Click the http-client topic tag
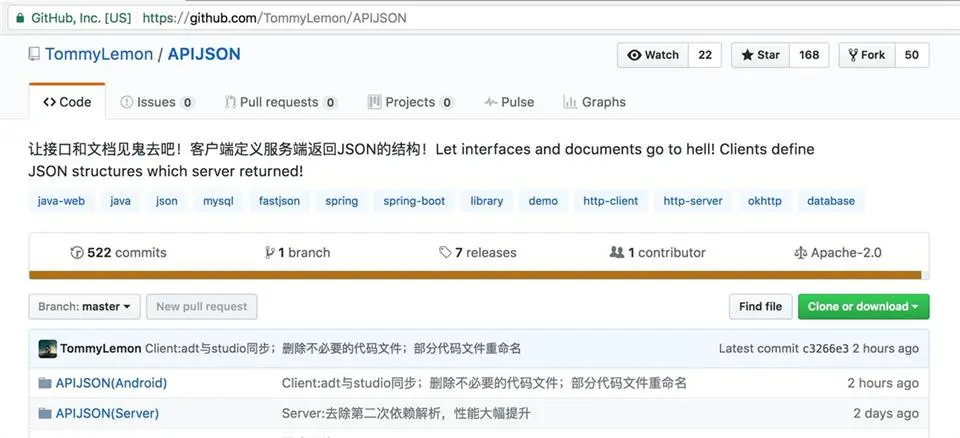The width and height of the screenshot is (960, 438). [610, 201]
